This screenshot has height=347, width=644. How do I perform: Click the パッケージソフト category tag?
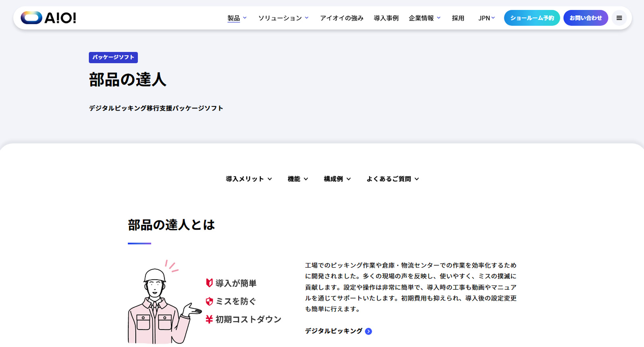coord(113,57)
